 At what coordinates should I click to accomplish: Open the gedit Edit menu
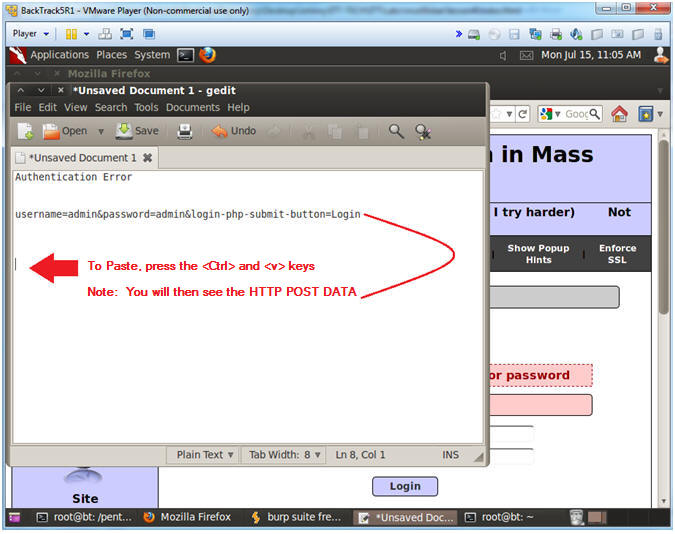(x=47, y=107)
